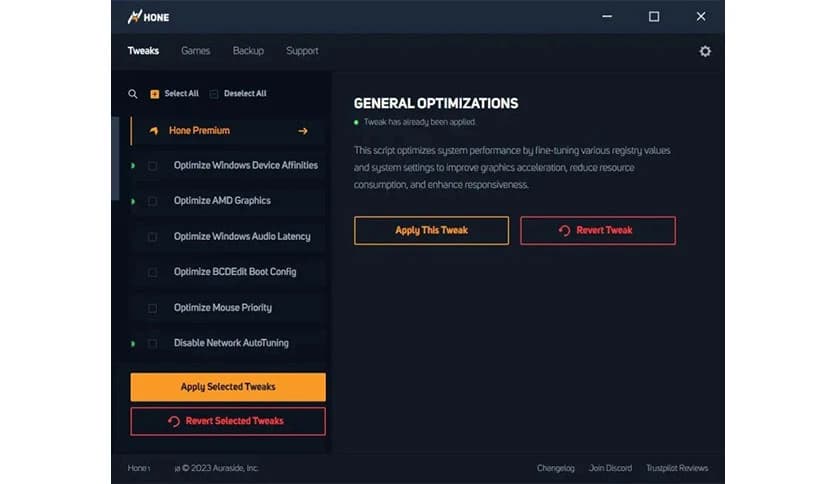This screenshot has height=484, width=836.
Task: Close the Hone window
Action: [x=701, y=17]
